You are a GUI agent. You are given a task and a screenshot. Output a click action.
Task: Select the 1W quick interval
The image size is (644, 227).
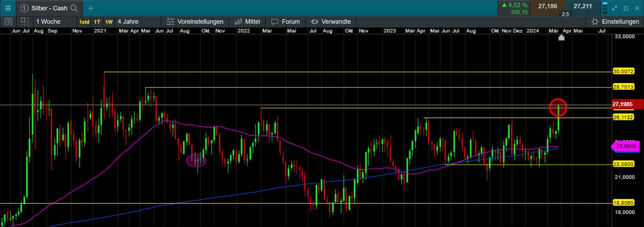pos(109,22)
